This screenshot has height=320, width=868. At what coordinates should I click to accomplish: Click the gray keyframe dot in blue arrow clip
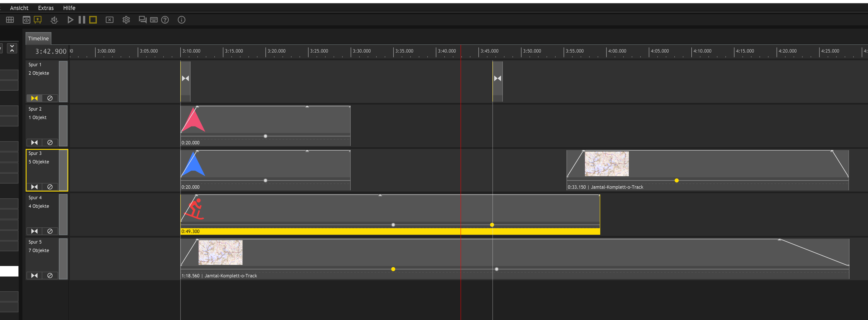click(265, 181)
